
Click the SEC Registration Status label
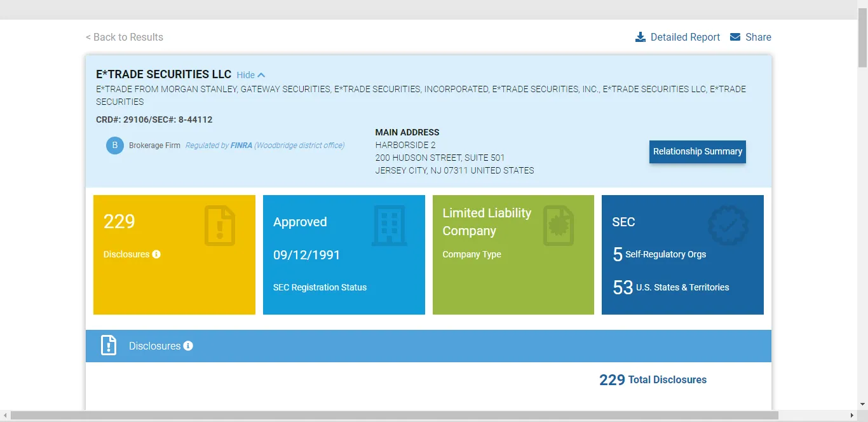pos(320,287)
